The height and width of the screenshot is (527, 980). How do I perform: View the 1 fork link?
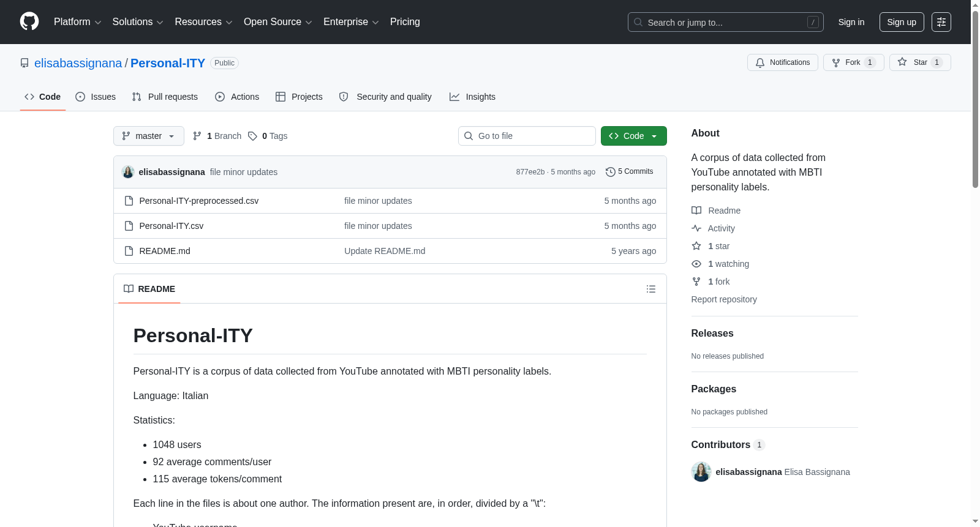pyautogui.click(x=711, y=282)
